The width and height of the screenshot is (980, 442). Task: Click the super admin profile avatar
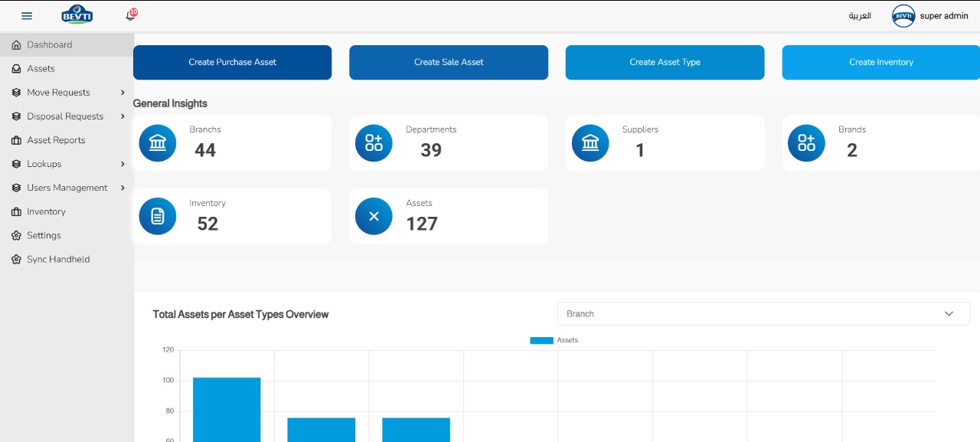903,16
